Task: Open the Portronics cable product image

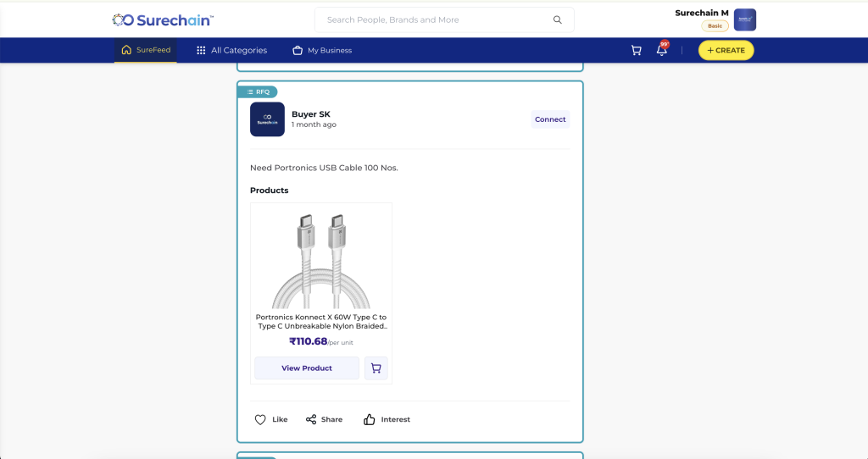Action: 321,261
